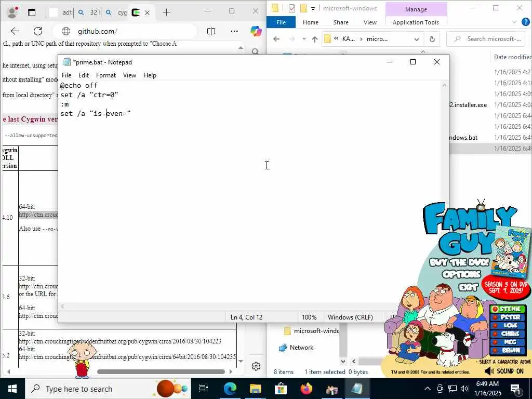Go up one folder in Explorer

click(315, 39)
